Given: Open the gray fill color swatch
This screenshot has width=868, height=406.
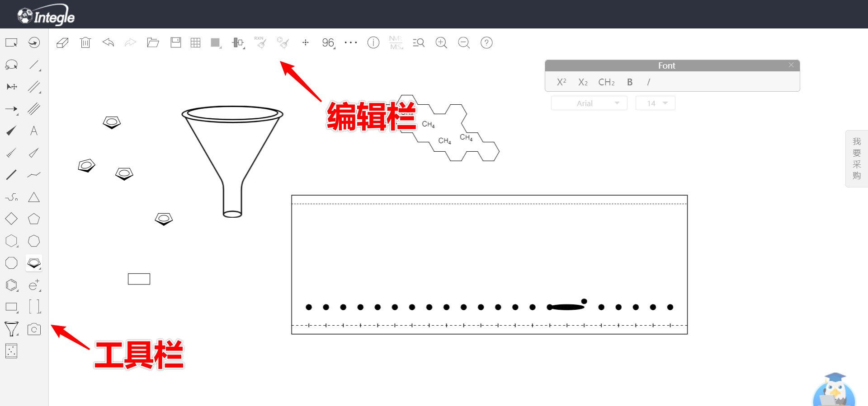Looking at the screenshot, I should pyautogui.click(x=216, y=43).
